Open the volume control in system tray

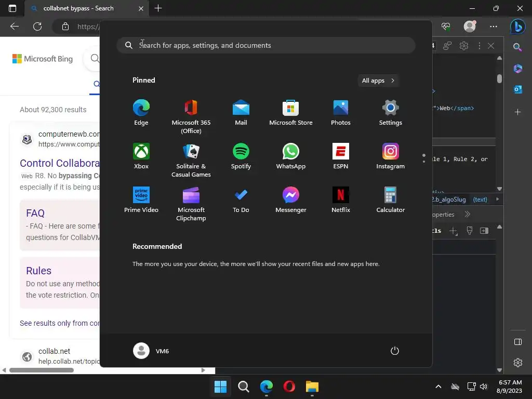click(484, 387)
